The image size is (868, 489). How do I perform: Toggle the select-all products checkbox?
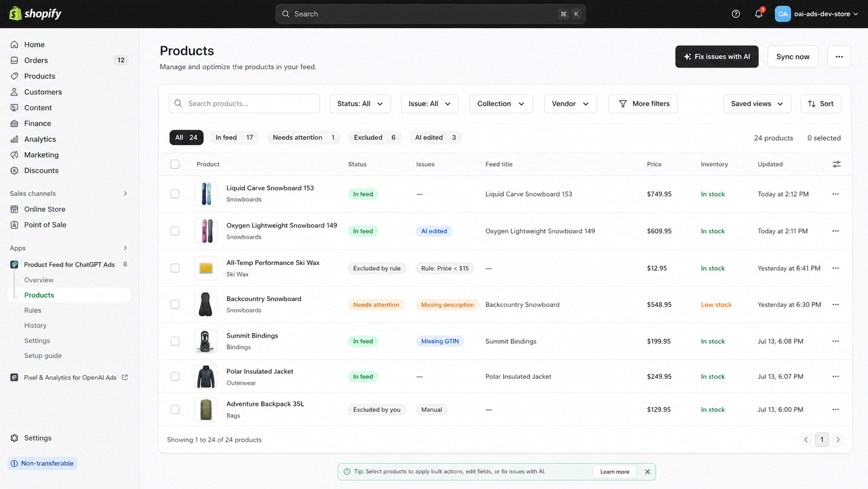point(175,164)
